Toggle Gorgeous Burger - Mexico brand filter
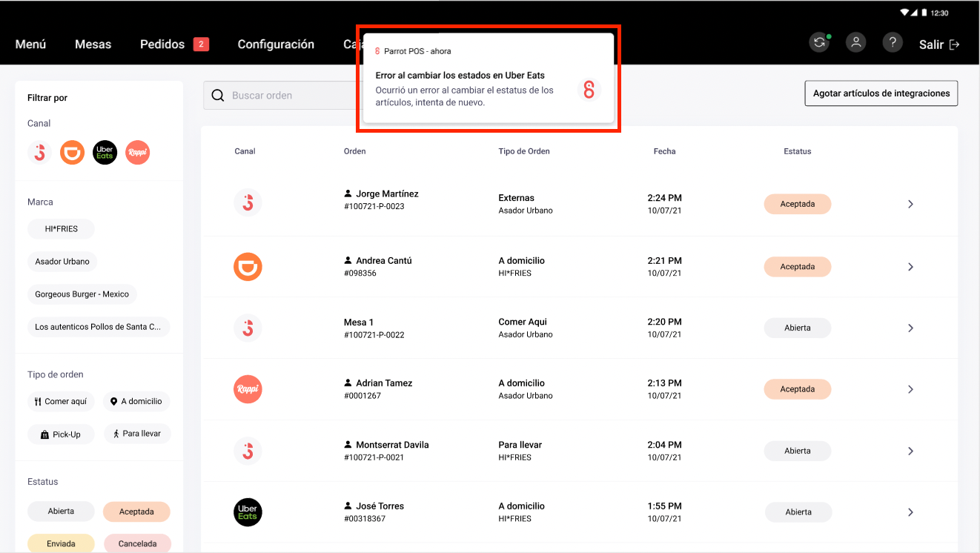 click(x=82, y=294)
